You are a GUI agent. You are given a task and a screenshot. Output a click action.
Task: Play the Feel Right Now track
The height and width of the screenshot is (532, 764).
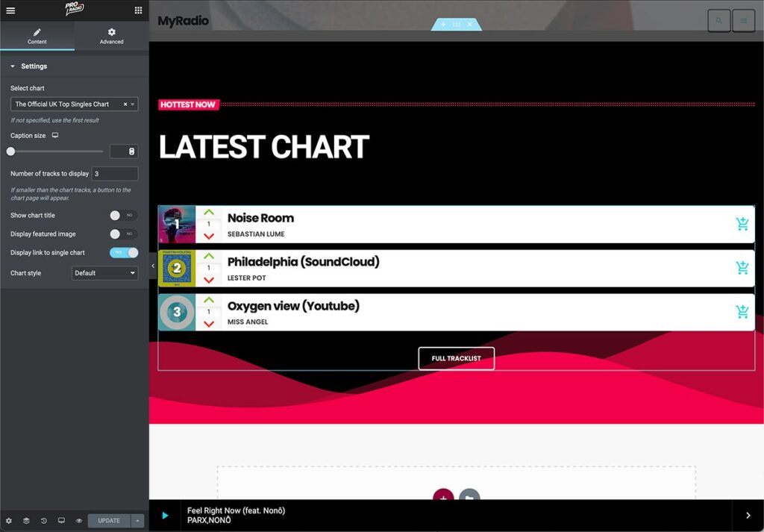(165, 516)
